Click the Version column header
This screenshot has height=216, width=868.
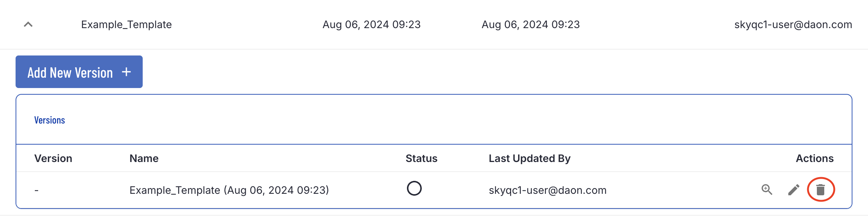pyautogui.click(x=53, y=158)
